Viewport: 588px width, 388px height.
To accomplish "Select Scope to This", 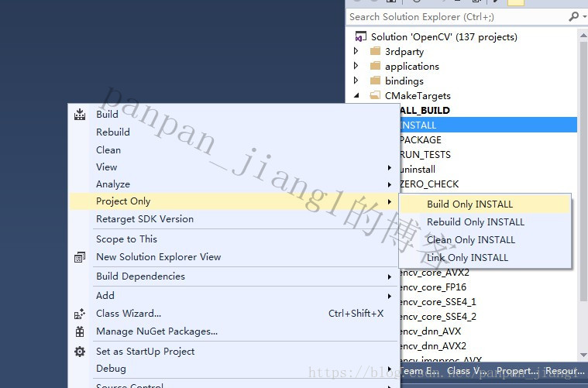I will click(126, 239).
